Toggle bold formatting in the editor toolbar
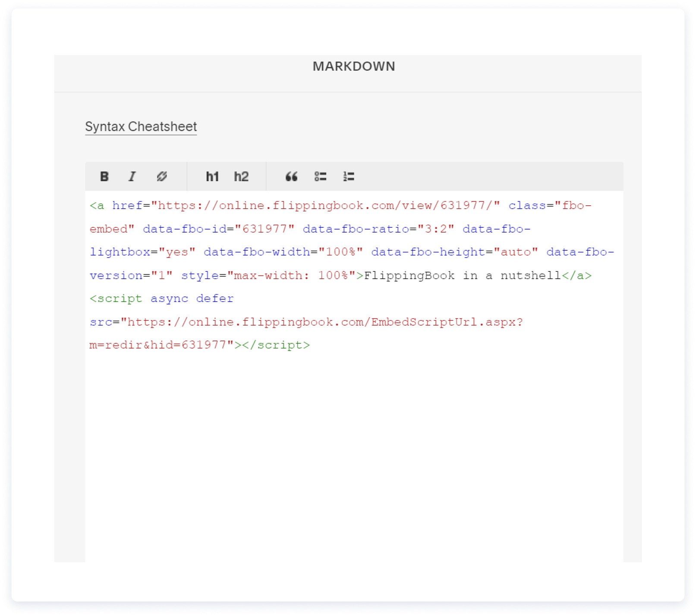This screenshot has width=696, height=616. 104,176
